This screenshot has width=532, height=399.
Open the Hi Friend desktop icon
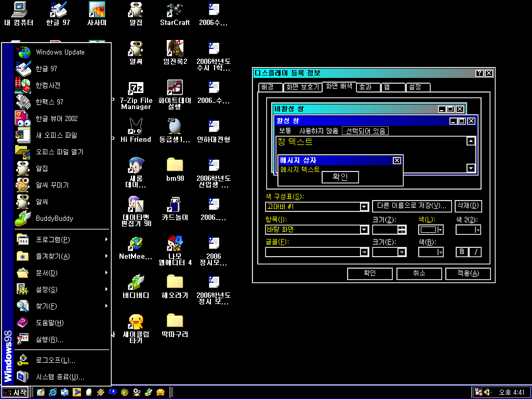click(136, 130)
